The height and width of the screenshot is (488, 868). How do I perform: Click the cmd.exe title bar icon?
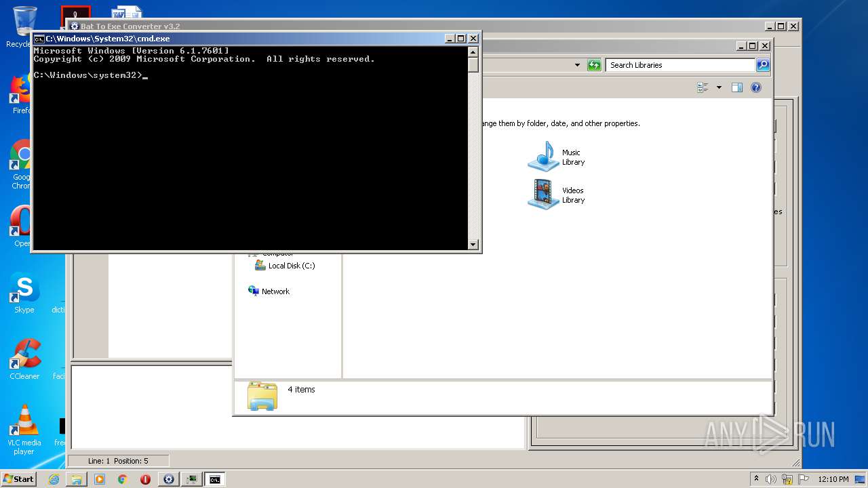click(39, 39)
